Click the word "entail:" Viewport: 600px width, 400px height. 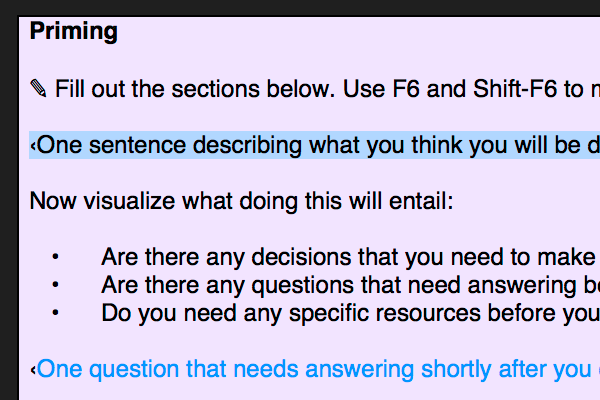tap(421, 201)
